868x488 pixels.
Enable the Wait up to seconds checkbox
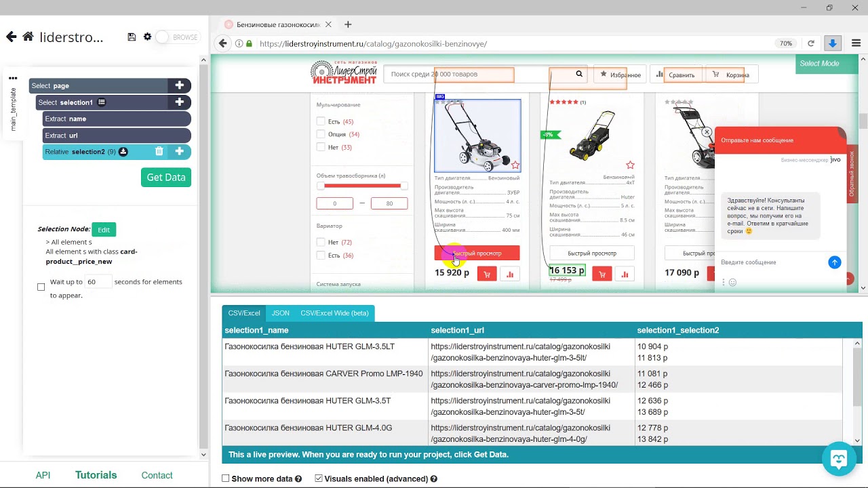41,287
